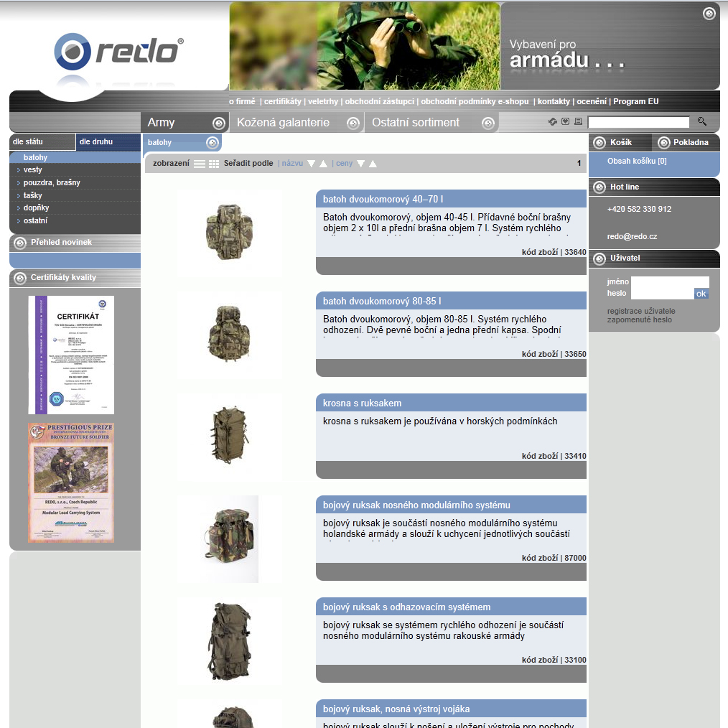
Task: Open certifikáty link in top menu
Action: pos(282,101)
